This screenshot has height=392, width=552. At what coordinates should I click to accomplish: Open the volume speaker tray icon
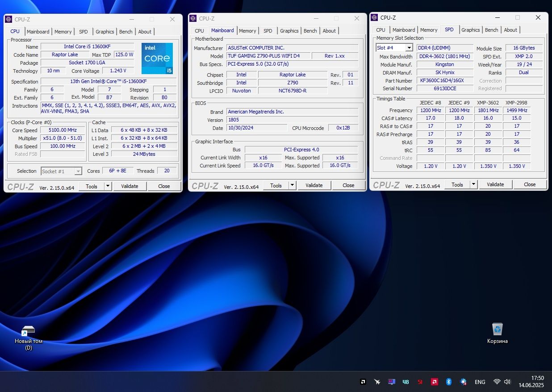pos(507,382)
